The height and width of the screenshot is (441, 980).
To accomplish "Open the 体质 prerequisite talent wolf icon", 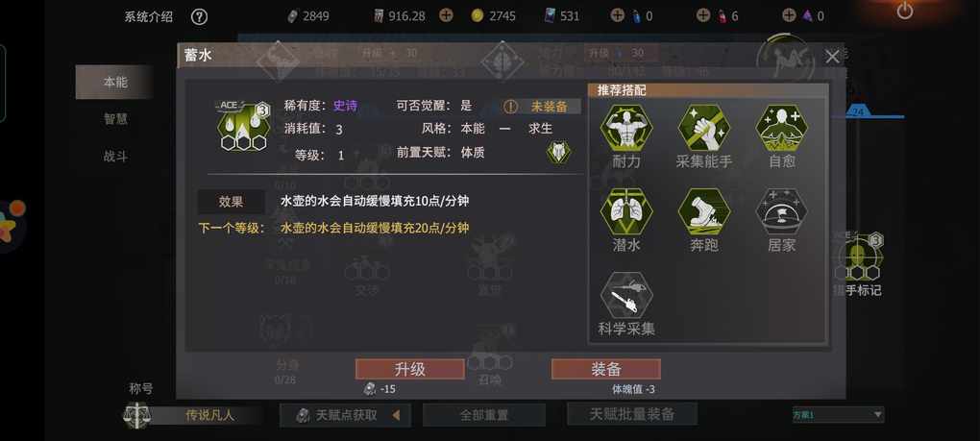I will [558, 153].
